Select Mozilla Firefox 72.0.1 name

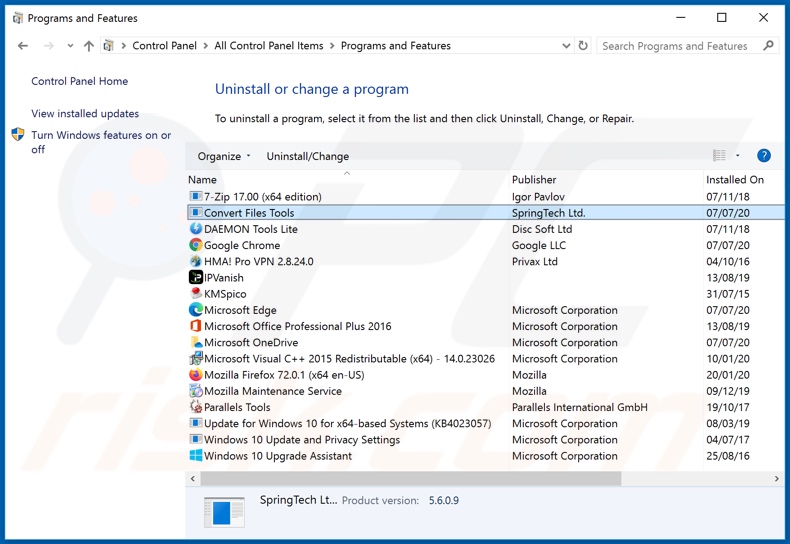tap(284, 375)
